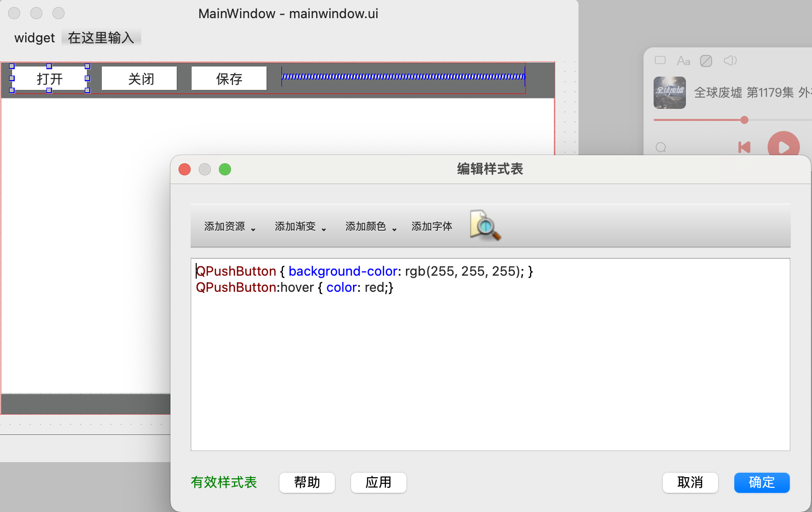Click the 应用 button to apply stylesheet
Viewport: 812px width, 512px height.
pos(378,482)
